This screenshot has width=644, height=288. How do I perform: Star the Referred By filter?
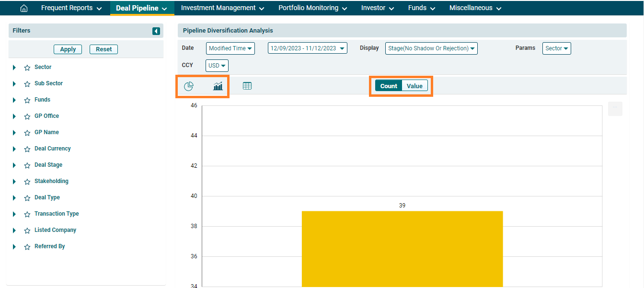click(27, 247)
